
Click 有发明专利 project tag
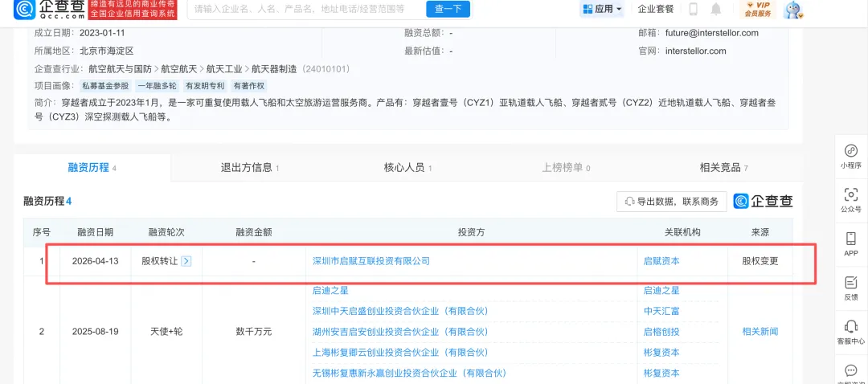205,86
